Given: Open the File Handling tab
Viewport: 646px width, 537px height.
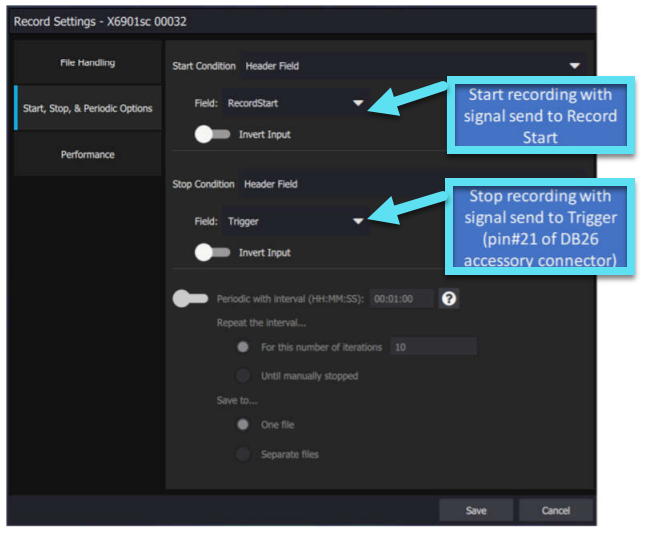Looking at the screenshot, I should coord(87,63).
